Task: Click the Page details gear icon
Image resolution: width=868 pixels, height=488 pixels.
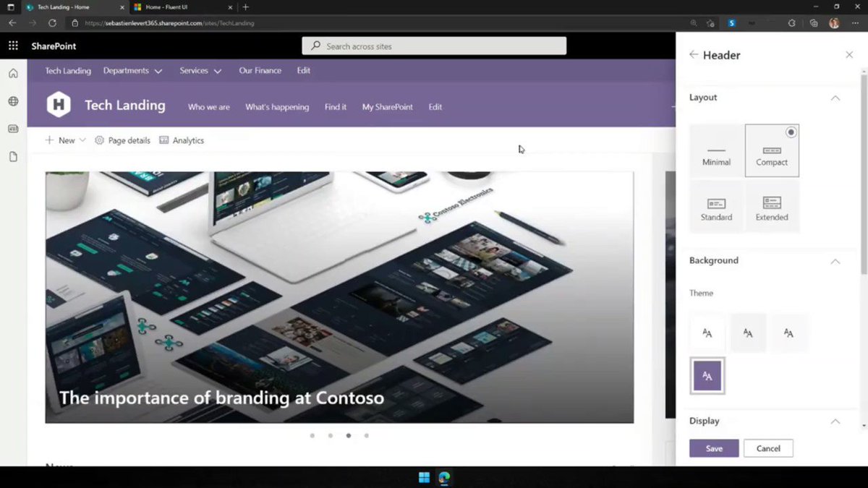Action: coord(100,140)
